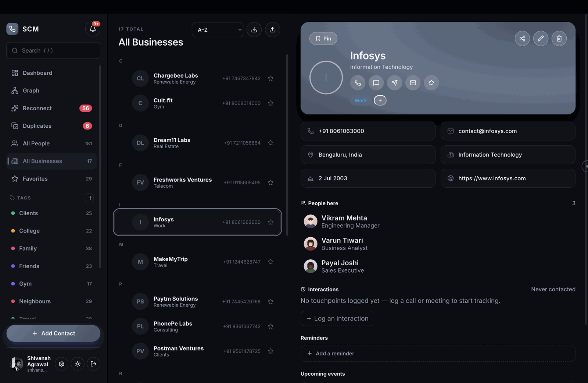Mark Freshworks Ventures as favorite
Image resolution: width=588 pixels, height=383 pixels.
(270, 182)
